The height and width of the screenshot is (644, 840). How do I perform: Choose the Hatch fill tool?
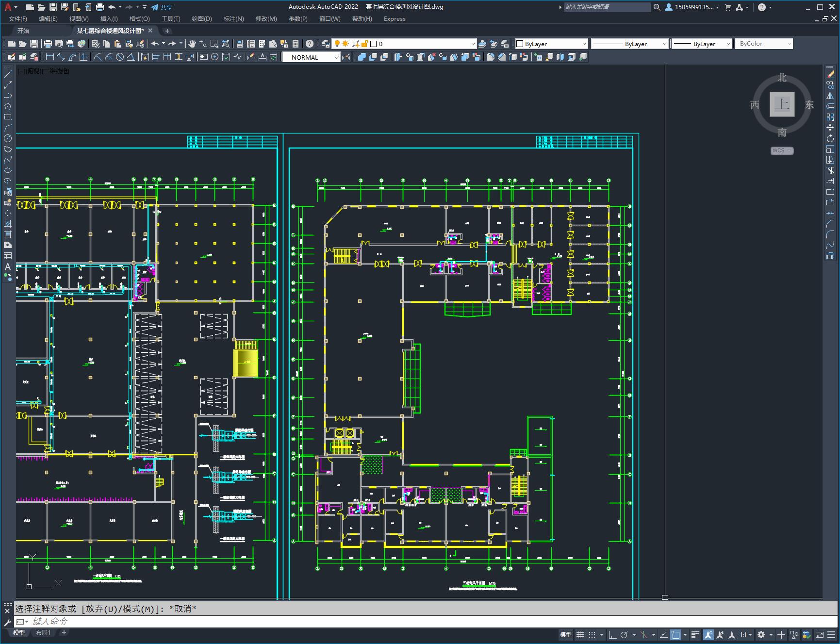tap(8, 224)
